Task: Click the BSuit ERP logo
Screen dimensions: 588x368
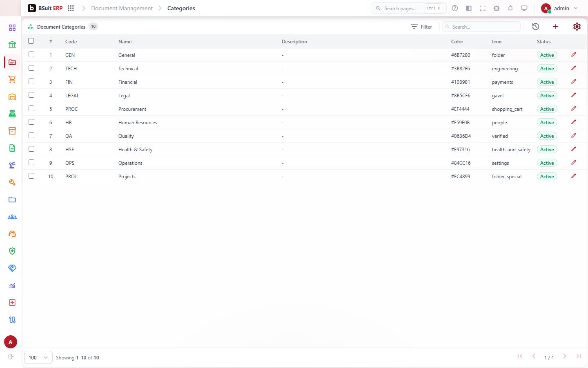Action: click(45, 8)
